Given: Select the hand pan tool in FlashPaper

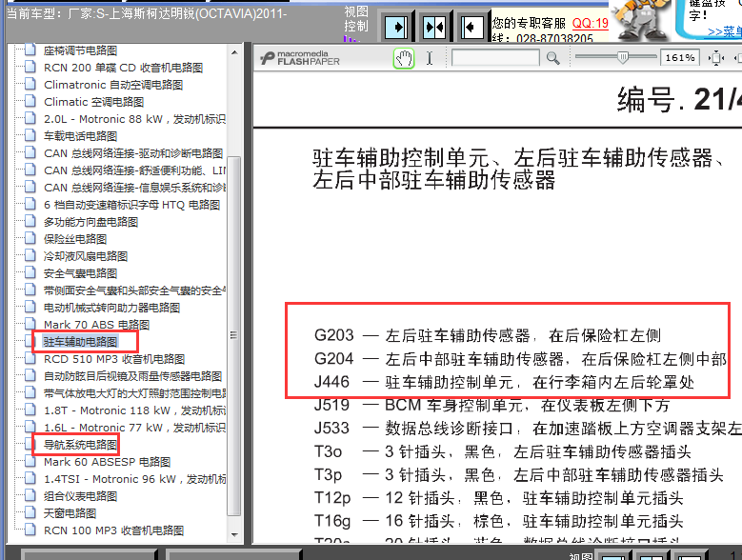Looking at the screenshot, I should click(404, 59).
